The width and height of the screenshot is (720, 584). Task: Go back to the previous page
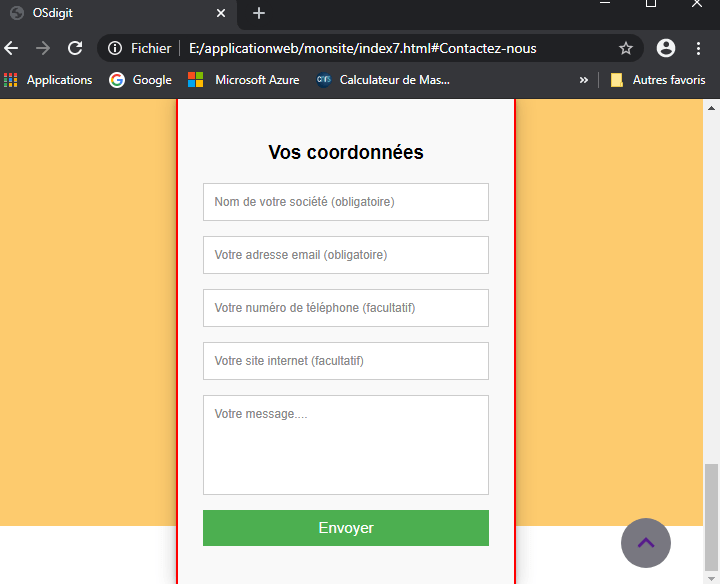[11, 48]
